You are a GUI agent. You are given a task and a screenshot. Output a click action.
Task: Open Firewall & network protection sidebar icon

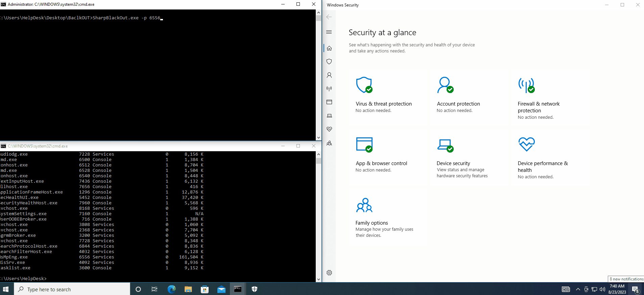pos(329,89)
